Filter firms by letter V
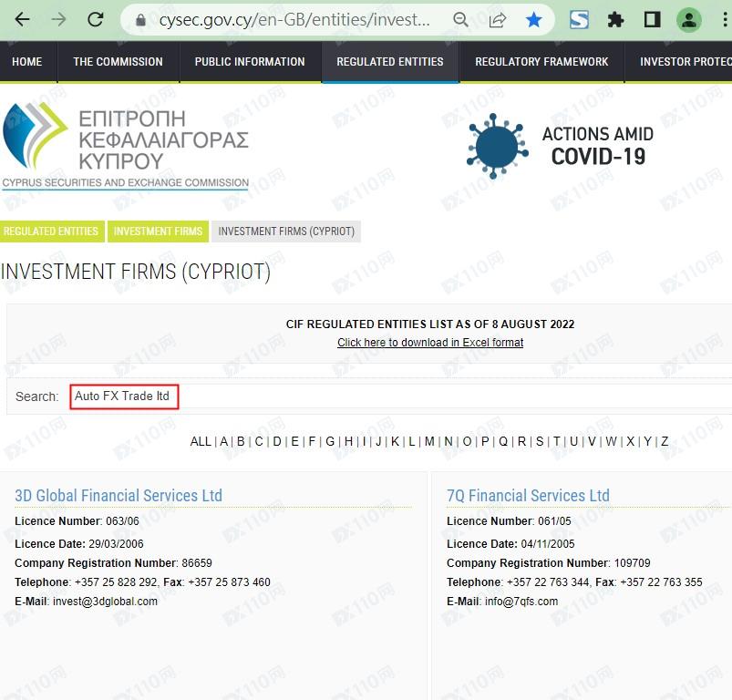Image resolution: width=732 pixels, height=700 pixels. [592, 441]
